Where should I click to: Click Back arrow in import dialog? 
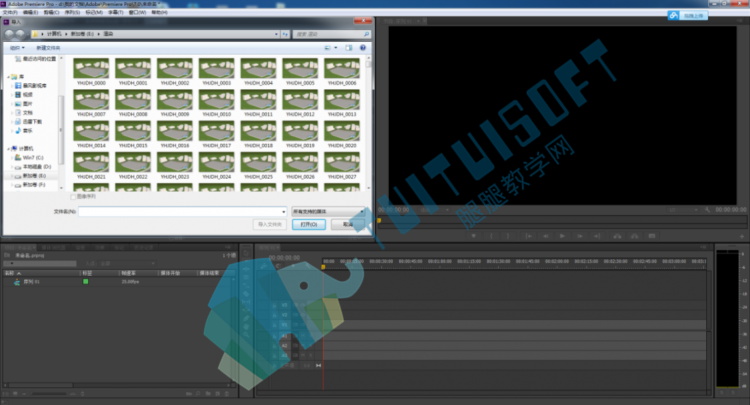[9, 34]
